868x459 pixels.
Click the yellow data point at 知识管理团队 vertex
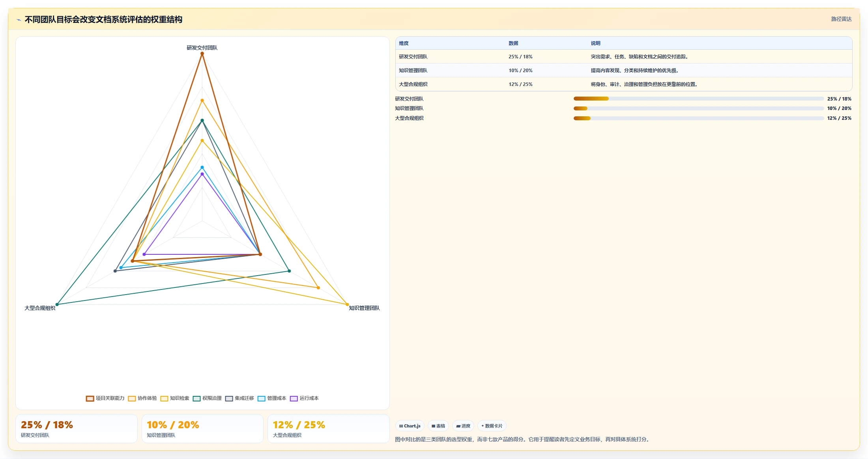(x=347, y=304)
